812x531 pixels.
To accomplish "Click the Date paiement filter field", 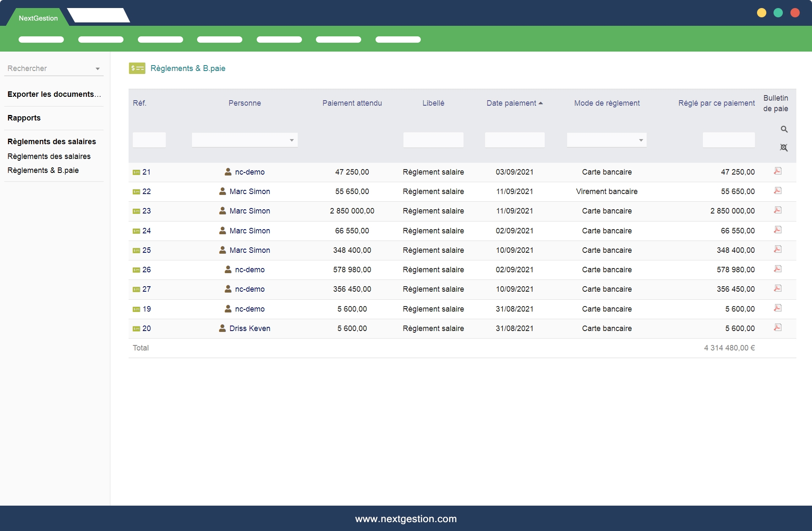I will click(x=514, y=140).
